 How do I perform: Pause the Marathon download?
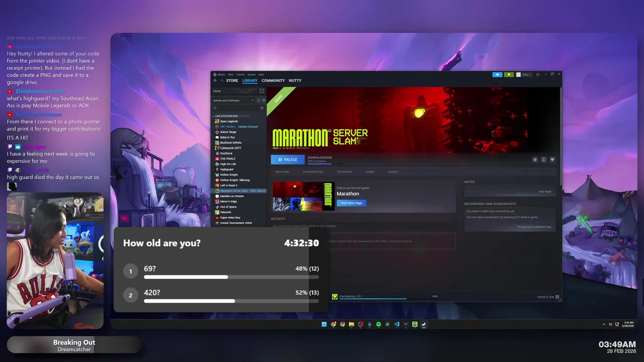pos(288,159)
